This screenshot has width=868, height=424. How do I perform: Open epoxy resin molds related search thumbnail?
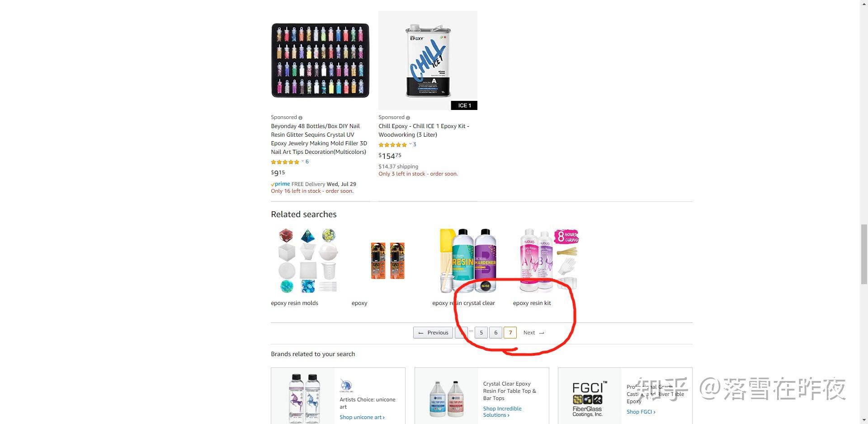[x=307, y=261]
